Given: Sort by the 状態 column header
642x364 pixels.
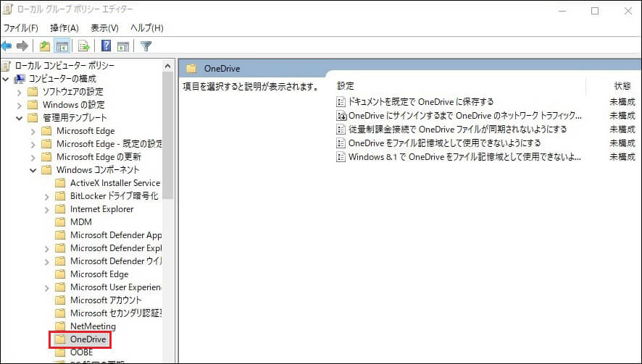Looking at the screenshot, I should point(622,86).
